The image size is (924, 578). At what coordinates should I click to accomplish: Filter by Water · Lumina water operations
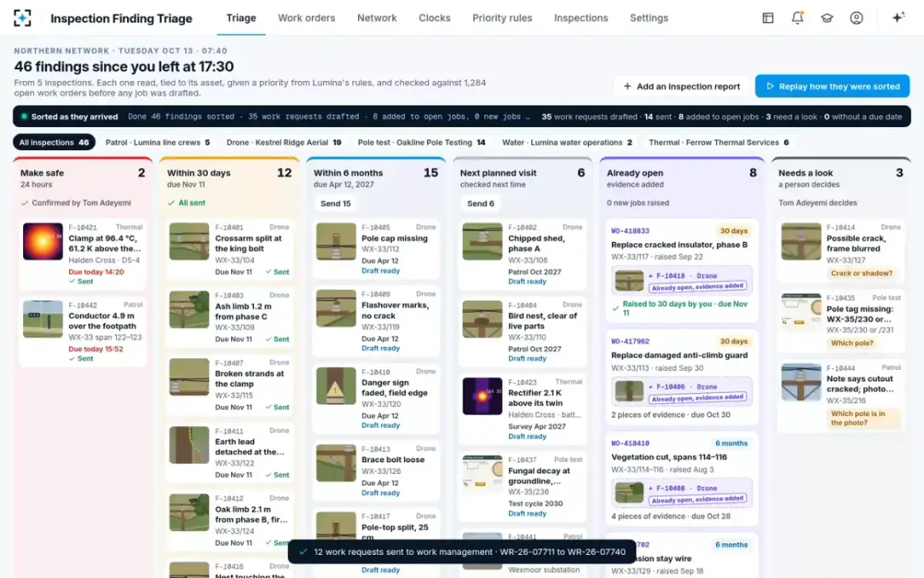click(x=567, y=143)
